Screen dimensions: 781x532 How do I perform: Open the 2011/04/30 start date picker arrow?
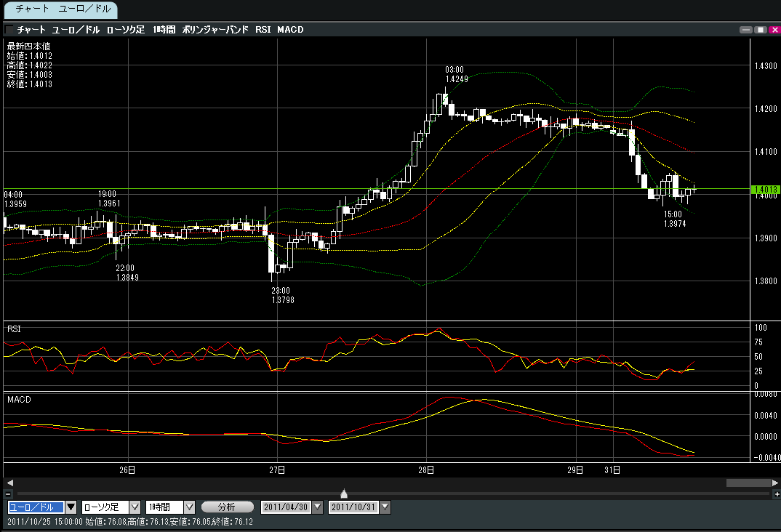pyautogui.click(x=316, y=507)
